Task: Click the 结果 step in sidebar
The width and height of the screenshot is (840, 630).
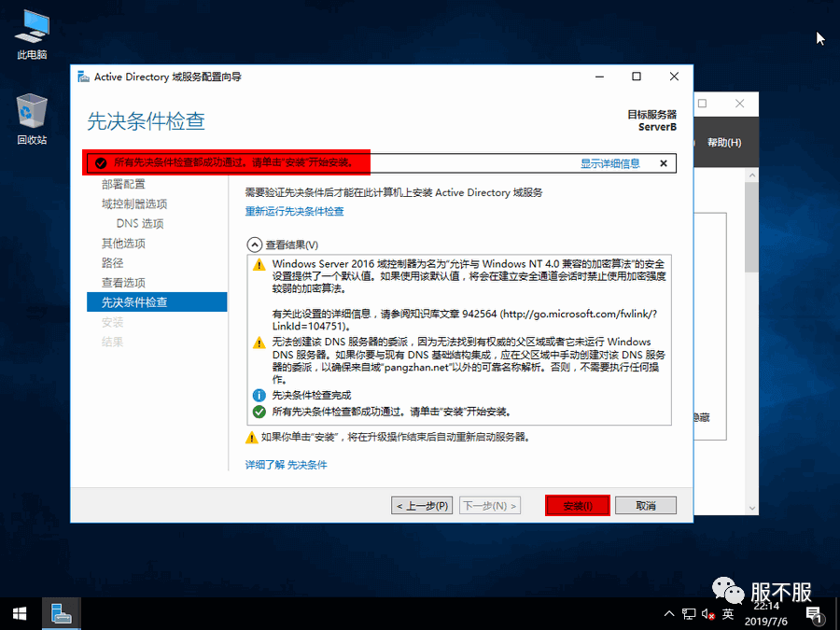Action: [x=113, y=342]
